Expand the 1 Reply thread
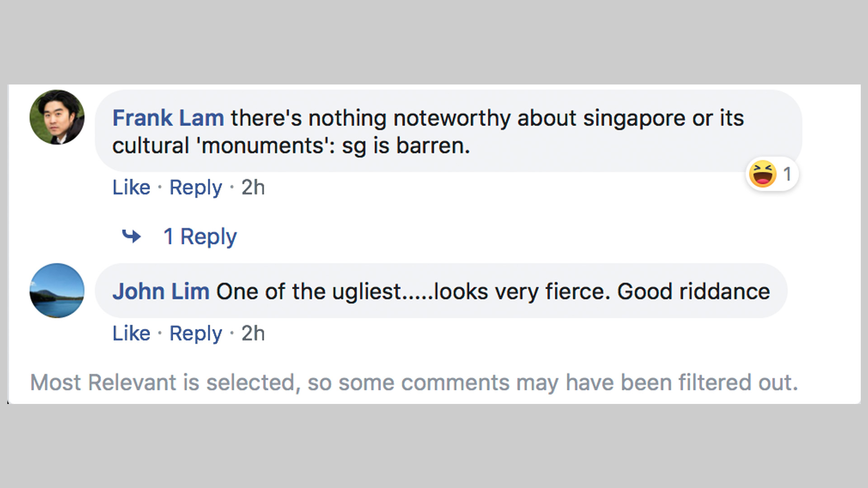 click(200, 236)
